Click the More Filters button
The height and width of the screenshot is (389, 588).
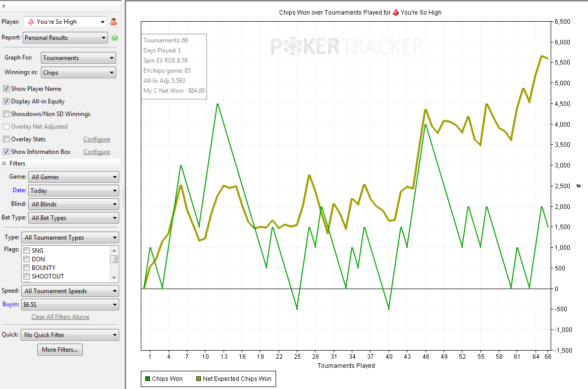click(x=60, y=350)
